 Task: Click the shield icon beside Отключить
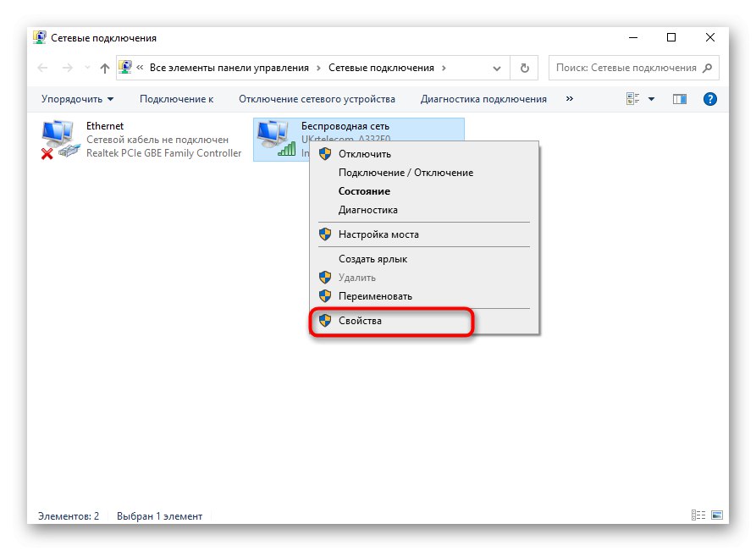pyautogui.click(x=325, y=154)
